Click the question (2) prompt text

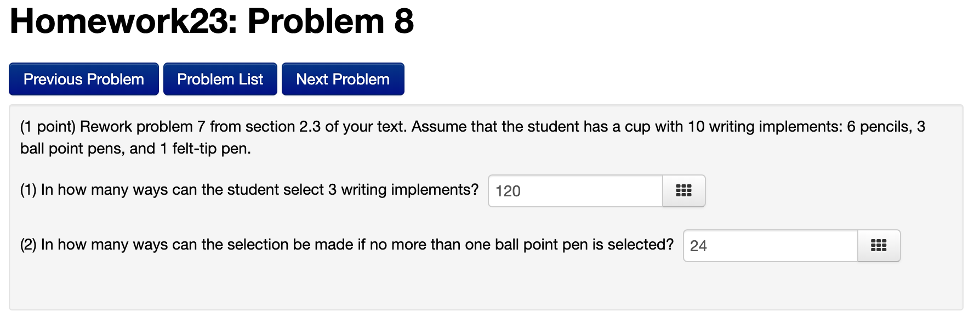[x=345, y=245]
